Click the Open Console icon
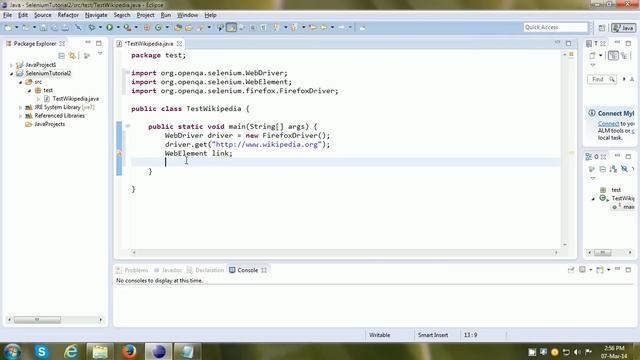The height and width of the screenshot is (360, 640). click(600, 270)
